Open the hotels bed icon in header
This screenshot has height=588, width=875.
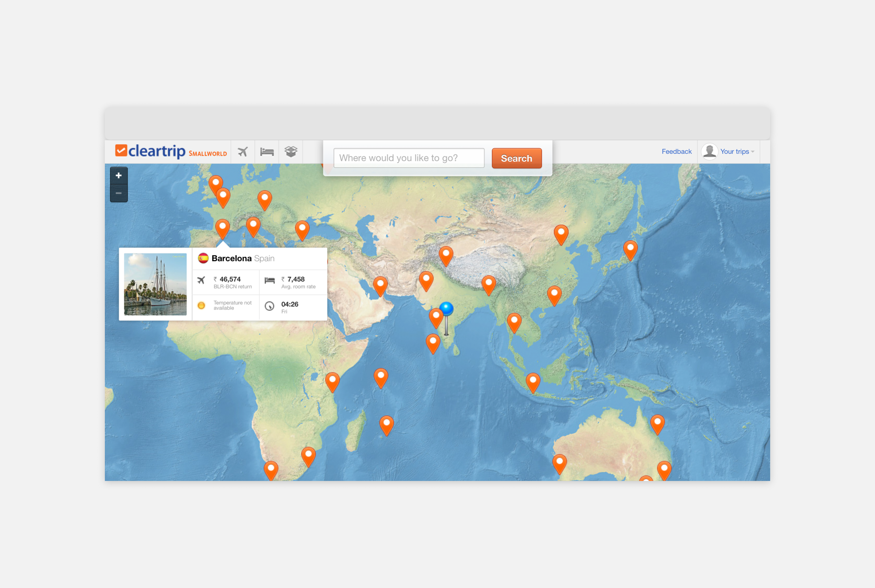pos(267,152)
